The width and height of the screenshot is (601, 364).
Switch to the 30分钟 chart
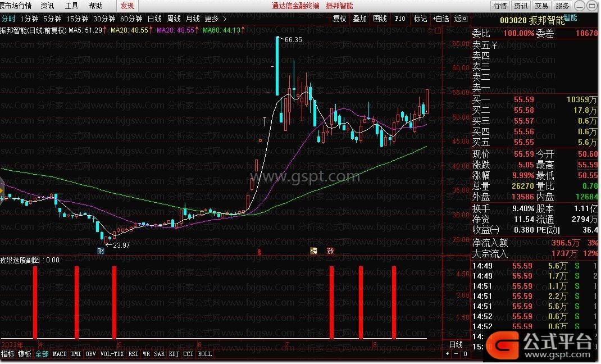[104, 19]
